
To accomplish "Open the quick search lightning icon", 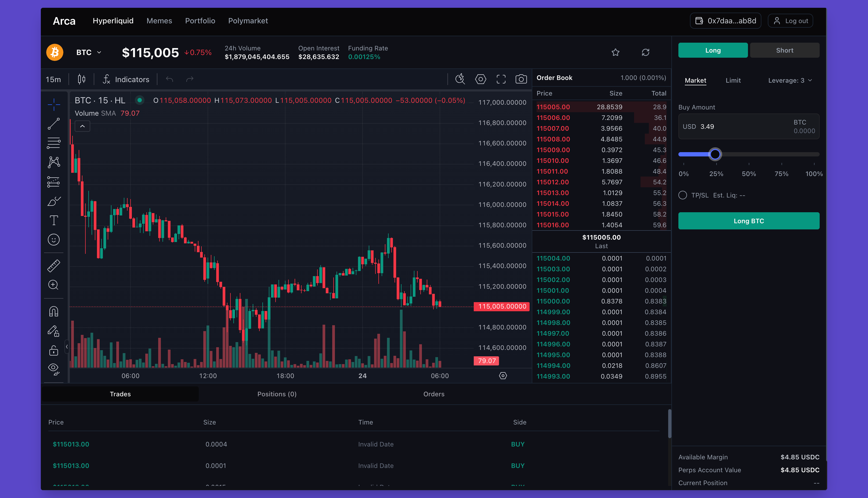I will (x=460, y=79).
